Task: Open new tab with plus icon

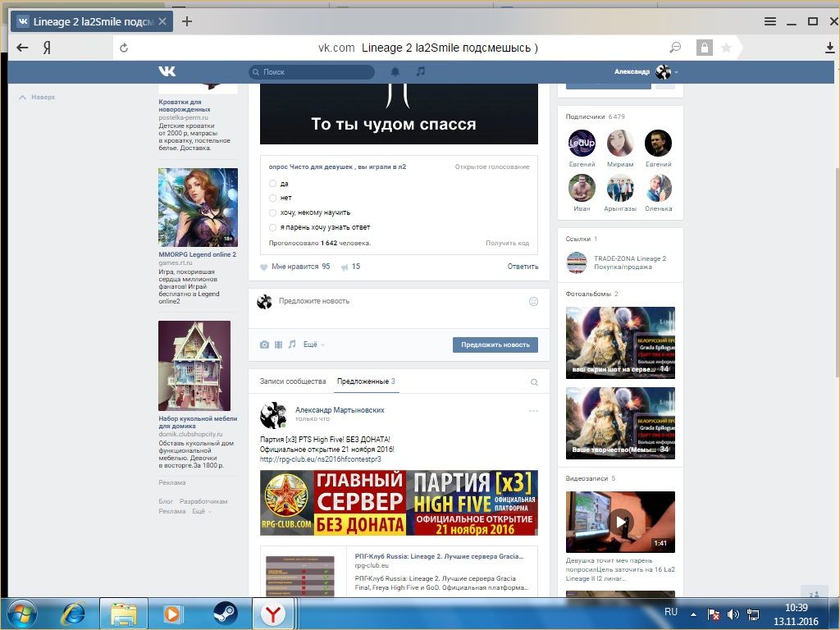Action: (187, 21)
